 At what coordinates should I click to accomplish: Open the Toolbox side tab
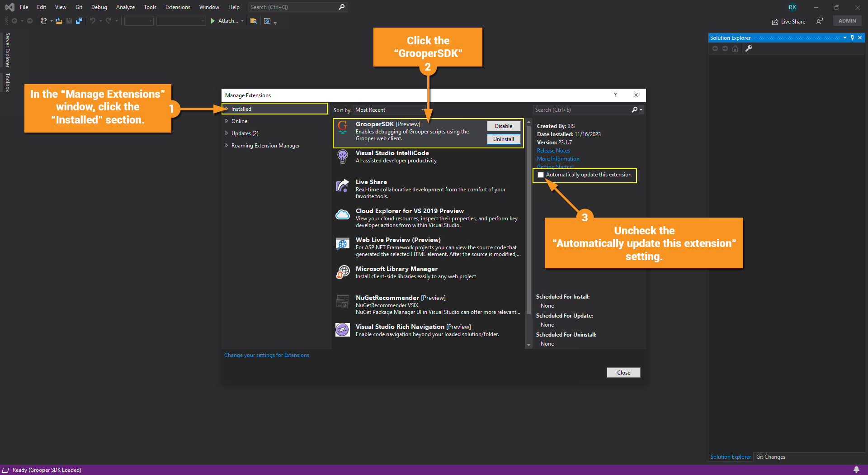[x=7, y=82]
